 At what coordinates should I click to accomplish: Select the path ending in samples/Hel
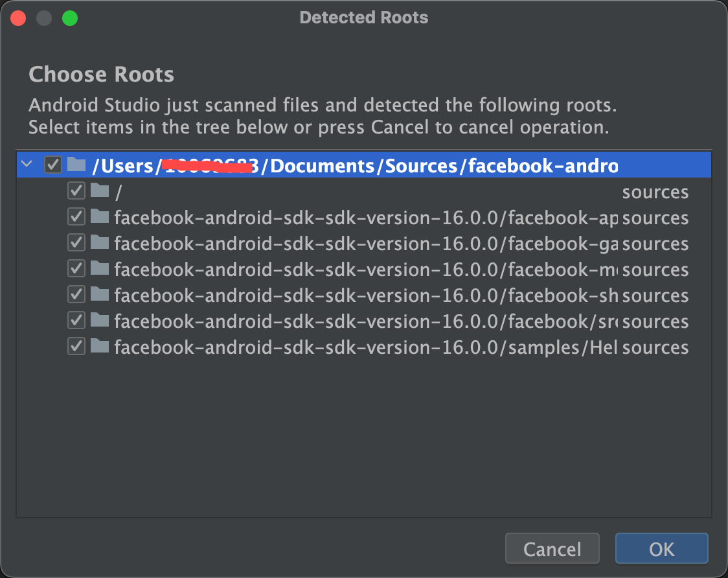pos(367,348)
